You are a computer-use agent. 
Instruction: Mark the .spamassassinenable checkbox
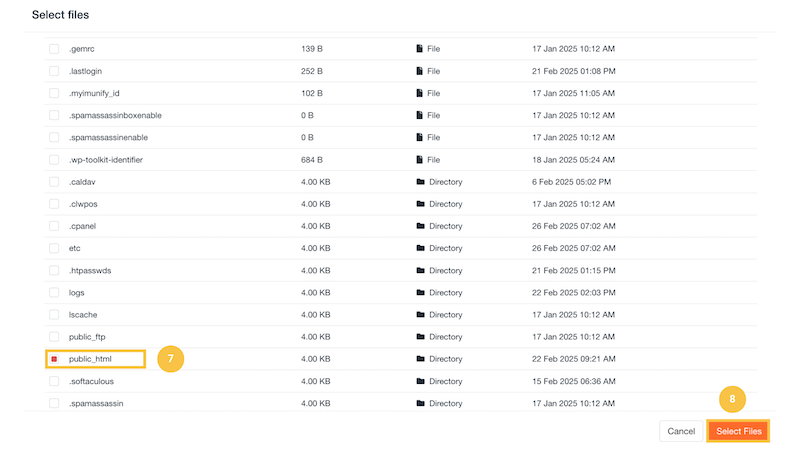[54, 137]
